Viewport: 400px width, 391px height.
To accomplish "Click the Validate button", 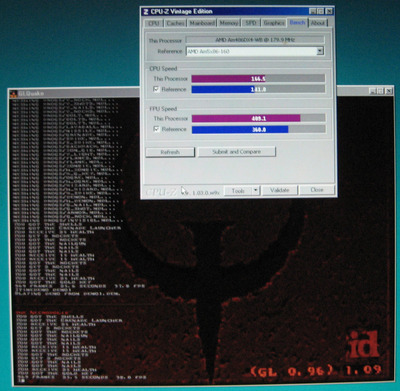I will (279, 190).
